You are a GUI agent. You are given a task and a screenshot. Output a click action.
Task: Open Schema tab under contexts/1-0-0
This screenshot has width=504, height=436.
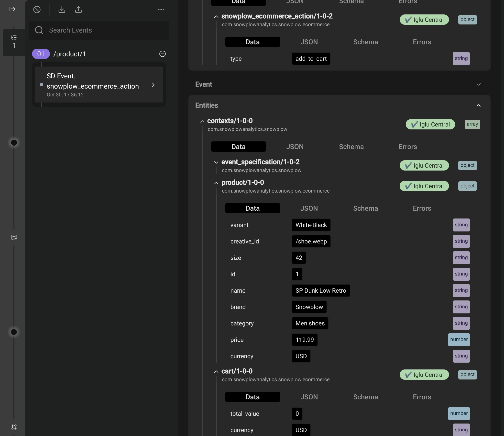tap(351, 147)
